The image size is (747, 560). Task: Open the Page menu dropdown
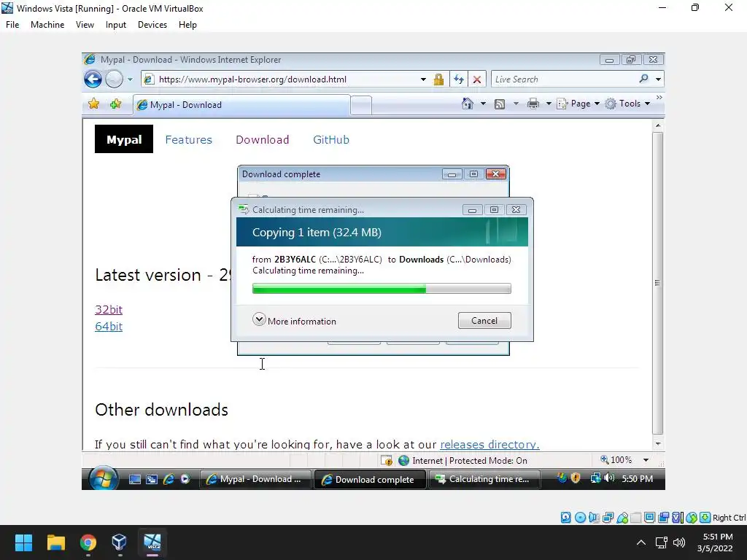click(578, 104)
